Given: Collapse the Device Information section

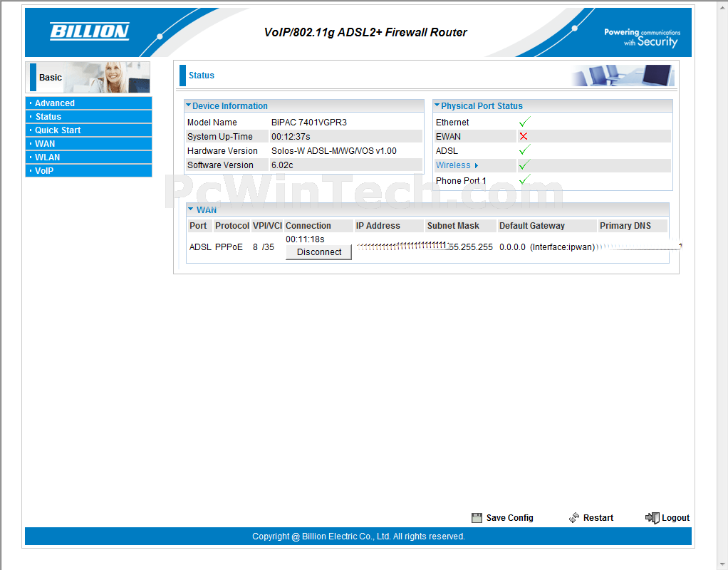Looking at the screenshot, I should click(x=189, y=105).
